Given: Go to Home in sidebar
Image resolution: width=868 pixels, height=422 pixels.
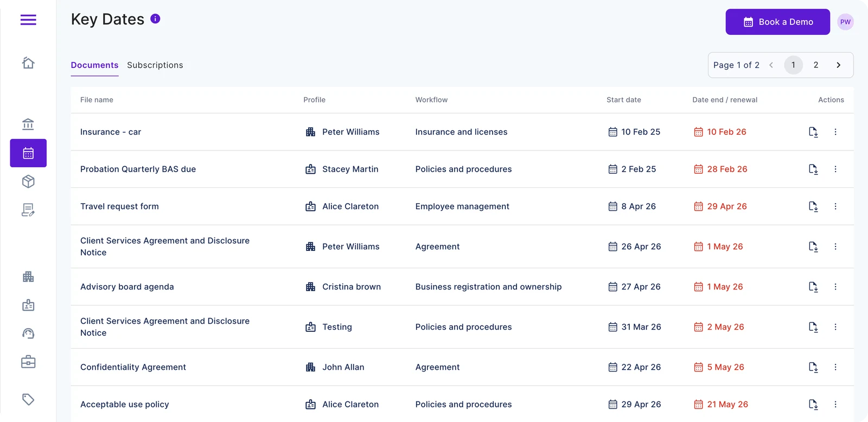Looking at the screenshot, I should pos(28,63).
